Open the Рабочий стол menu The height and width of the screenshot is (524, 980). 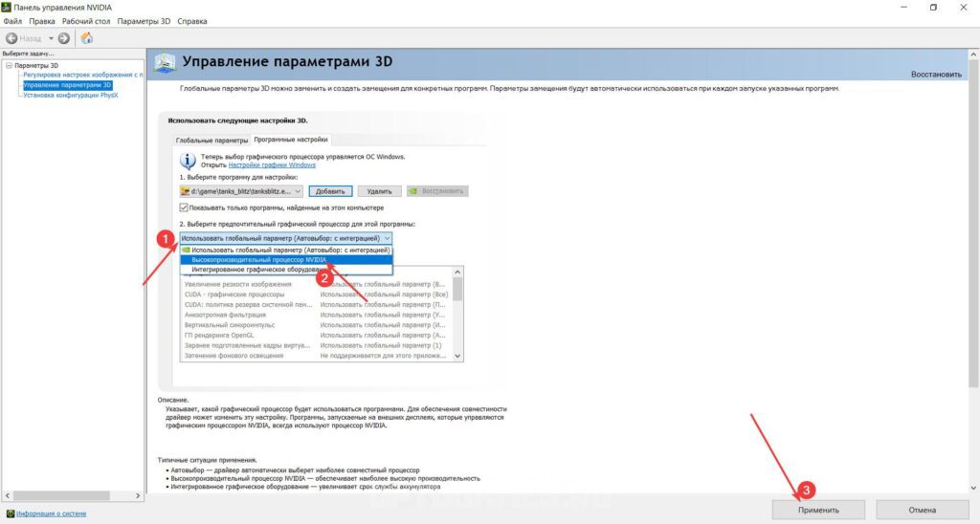[x=86, y=20]
